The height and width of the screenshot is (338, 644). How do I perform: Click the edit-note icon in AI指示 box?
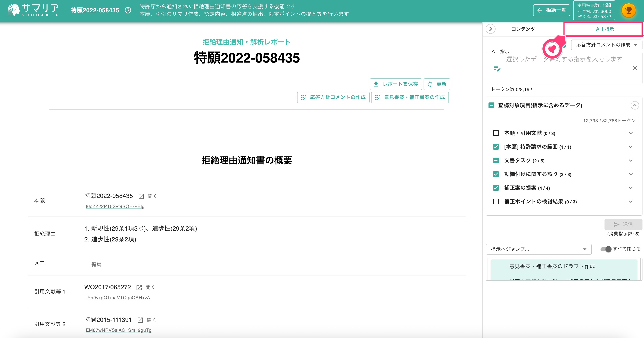coord(497,68)
